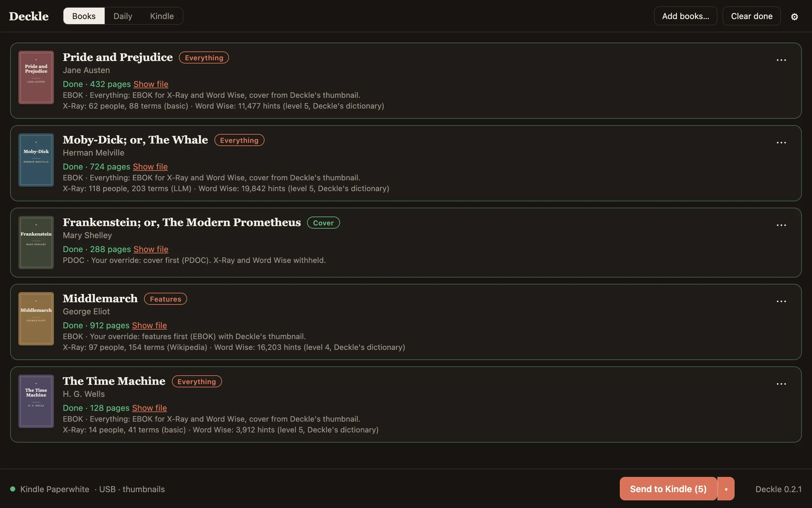Click the Everything badge on Moby-Dick
This screenshot has width=812, height=508.
239,140
